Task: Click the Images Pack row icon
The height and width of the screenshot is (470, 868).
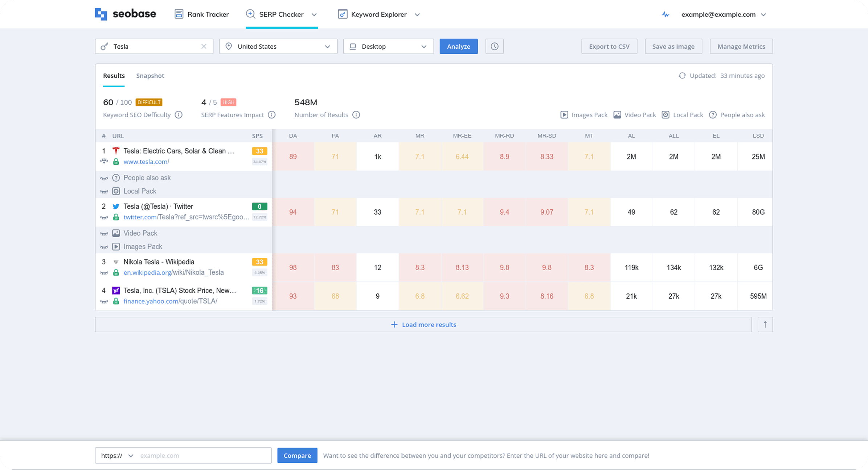Action: point(116,247)
